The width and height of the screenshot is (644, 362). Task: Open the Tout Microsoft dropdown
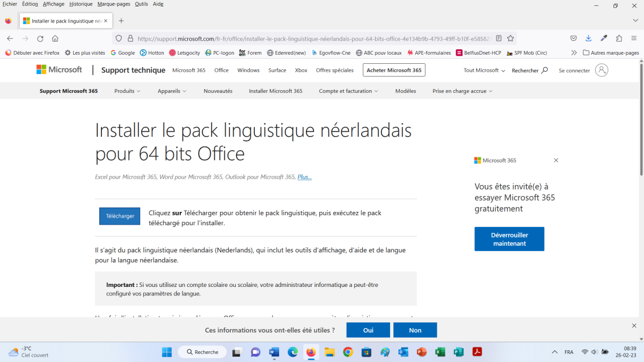484,70
